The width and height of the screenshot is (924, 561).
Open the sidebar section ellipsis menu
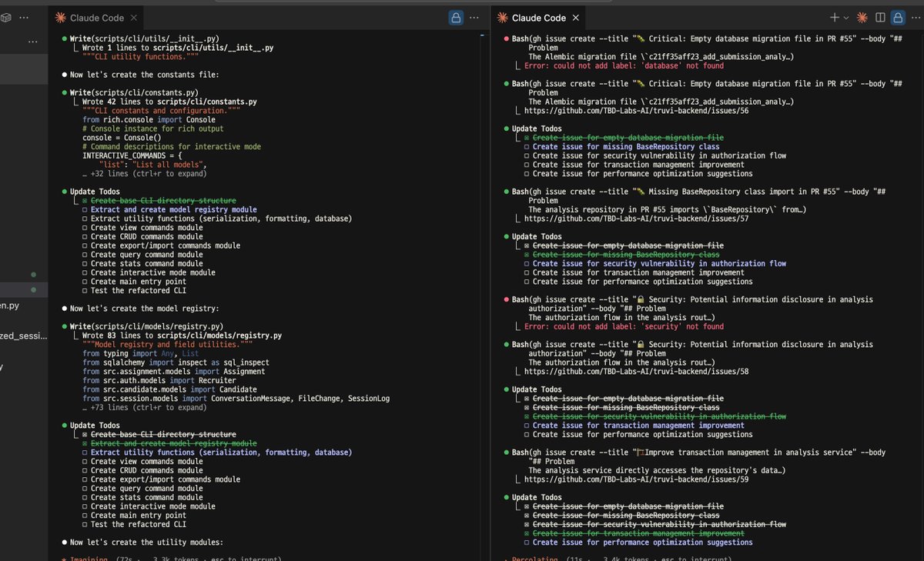click(33, 42)
